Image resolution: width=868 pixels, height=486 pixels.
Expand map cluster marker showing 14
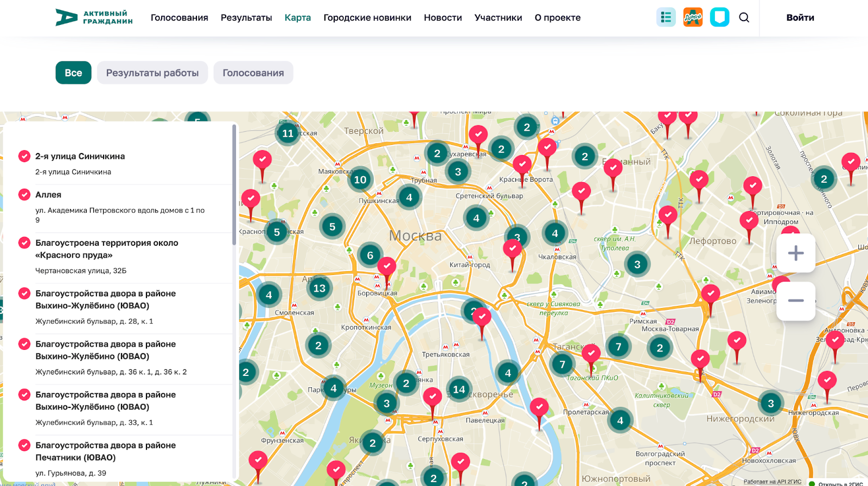(459, 389)
